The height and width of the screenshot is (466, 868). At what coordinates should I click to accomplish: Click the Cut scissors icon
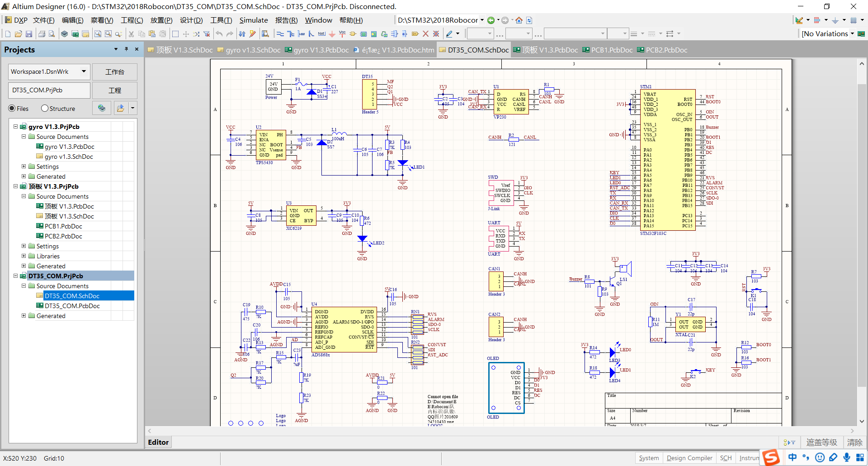point(131,34)
